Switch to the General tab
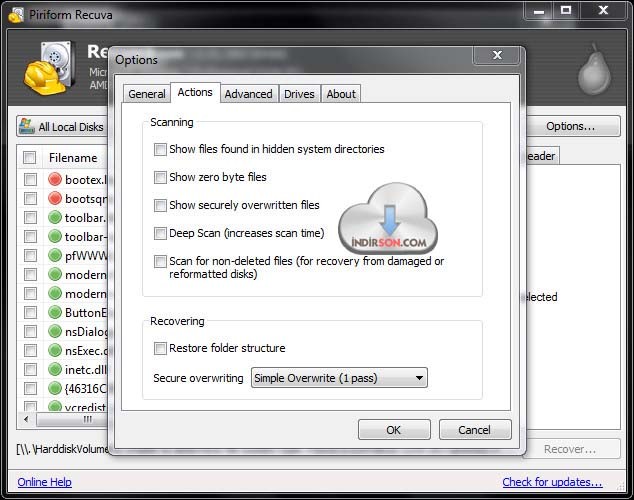Viewport: 634px width, 500px height. tap(147, 94)
